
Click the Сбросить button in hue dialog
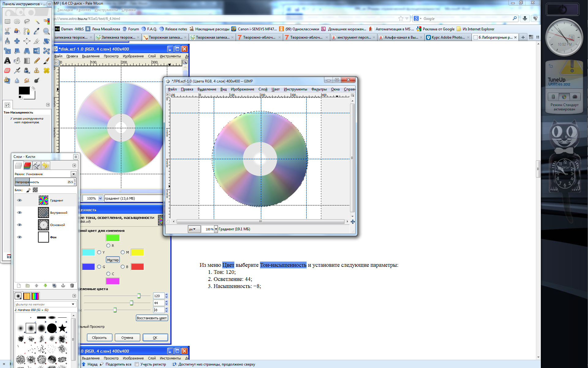[x=99, y=338]
